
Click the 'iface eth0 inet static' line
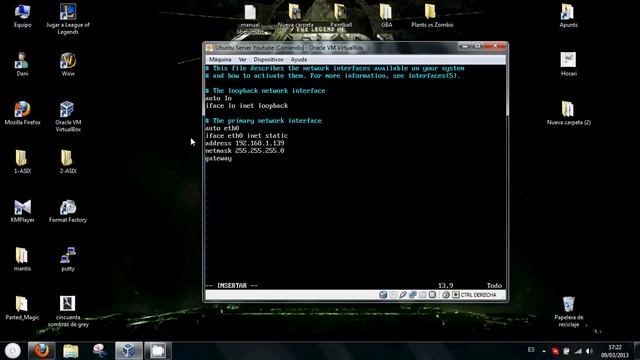pyautogui.click(x=246, y=136)
